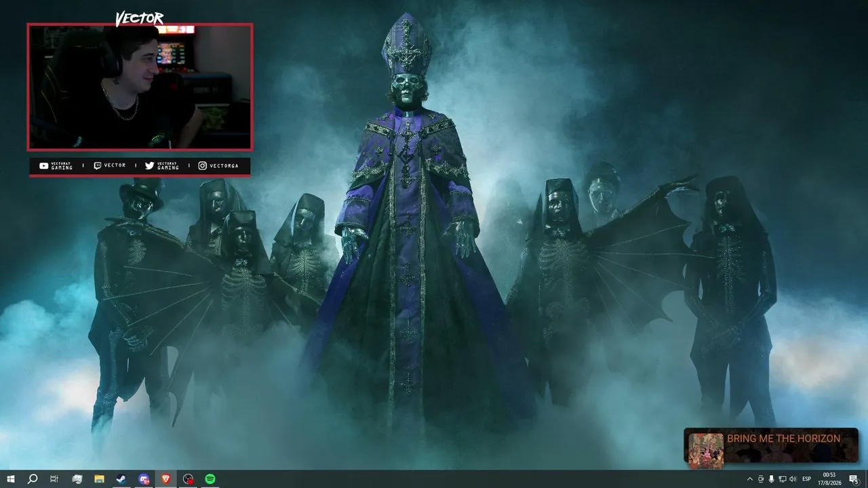Click the YouTube VectorAT Gaming label
Image resolution: width=868 pixels, height=488 pixels.
pyautogui.click(x=56, y=166)
